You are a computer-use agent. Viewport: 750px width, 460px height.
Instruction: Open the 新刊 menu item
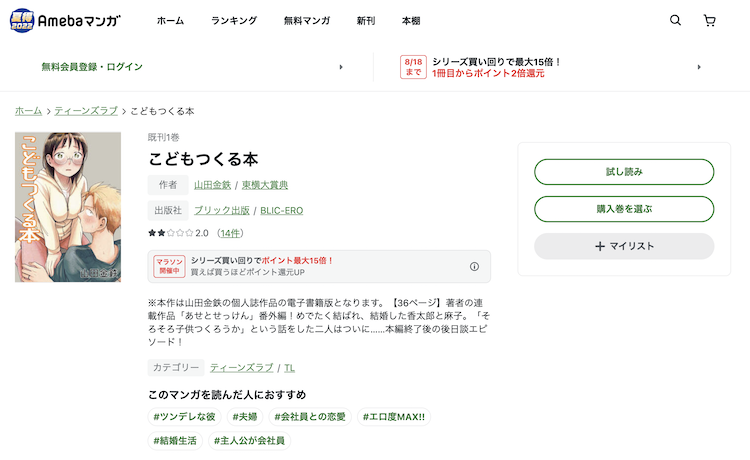click(366, 21)
